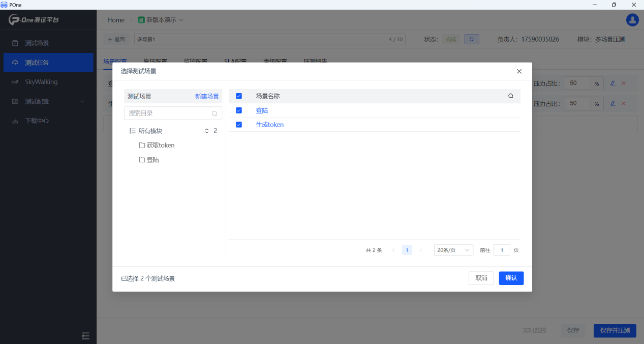644x344 pixels.
Task: Close the select test scenario dialog
Action: click(x=519, y=71)
